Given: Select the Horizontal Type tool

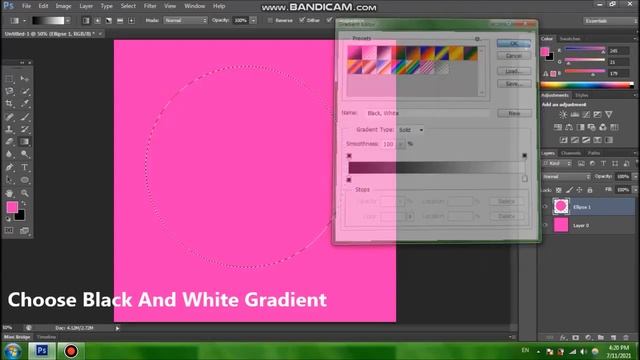Looking at the screenshot, I should (24, 167).
